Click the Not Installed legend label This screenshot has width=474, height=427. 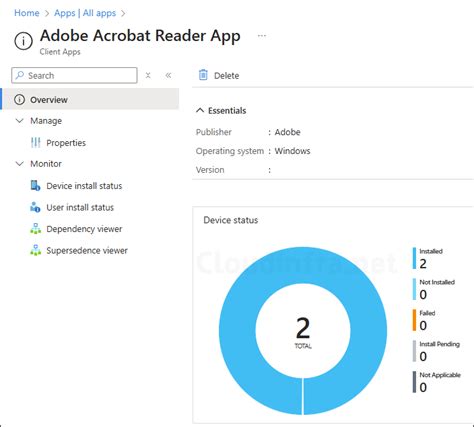[x=437, y=282]
